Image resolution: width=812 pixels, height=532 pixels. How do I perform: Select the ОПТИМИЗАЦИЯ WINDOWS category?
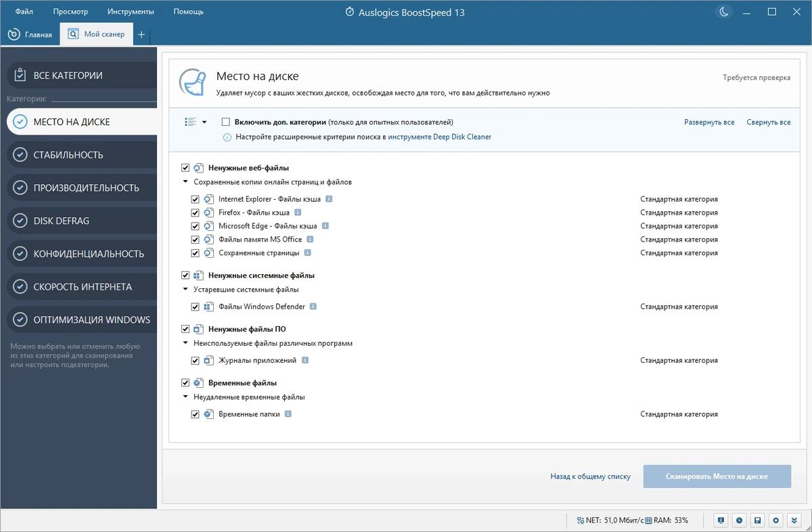click(x=82, y=319)
